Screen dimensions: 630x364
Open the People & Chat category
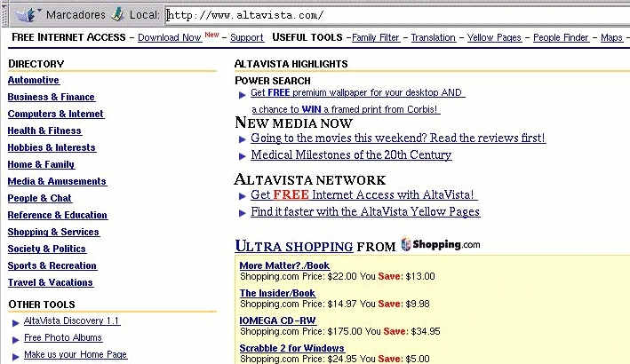pyautogui.click(x=39, y=198)
